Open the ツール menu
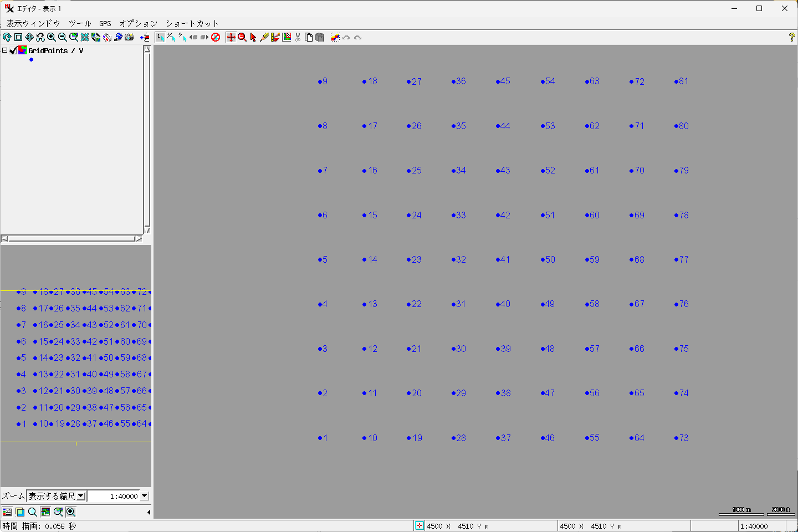The height and width of the screenshot is (532, 798). 80,23
